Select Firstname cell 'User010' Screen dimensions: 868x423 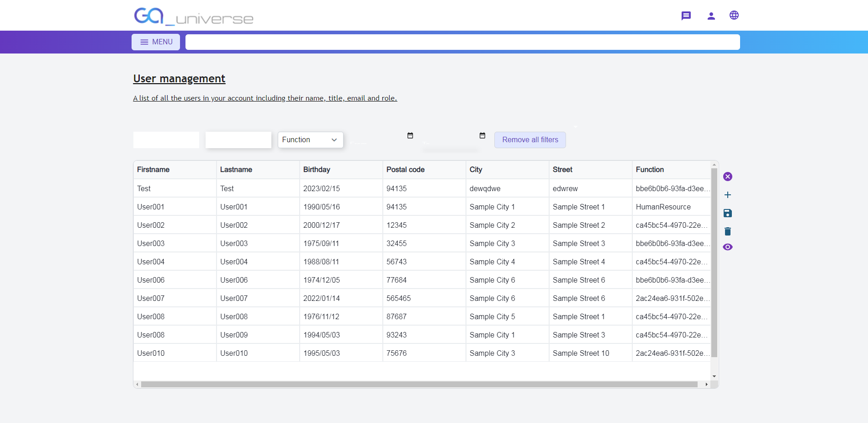(x=175, y=353)
